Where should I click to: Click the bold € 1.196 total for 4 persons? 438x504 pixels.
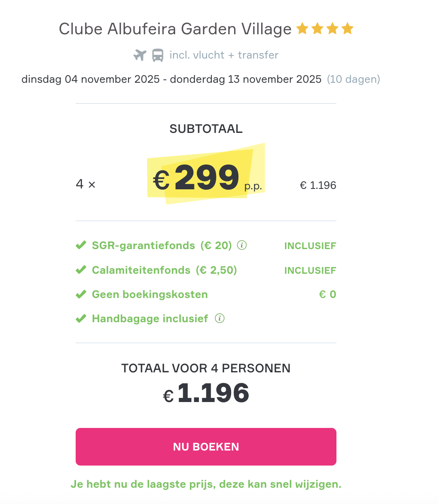206,394
